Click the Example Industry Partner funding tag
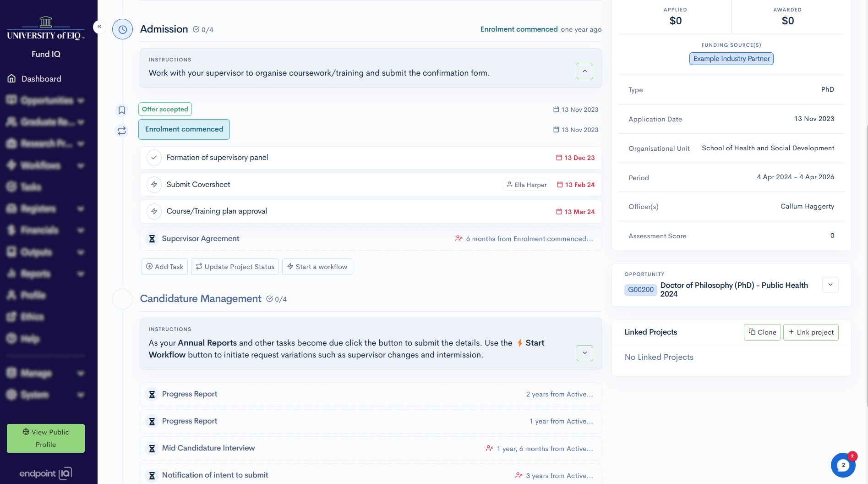The image size is (868, 484). click(x=731, y=59)
